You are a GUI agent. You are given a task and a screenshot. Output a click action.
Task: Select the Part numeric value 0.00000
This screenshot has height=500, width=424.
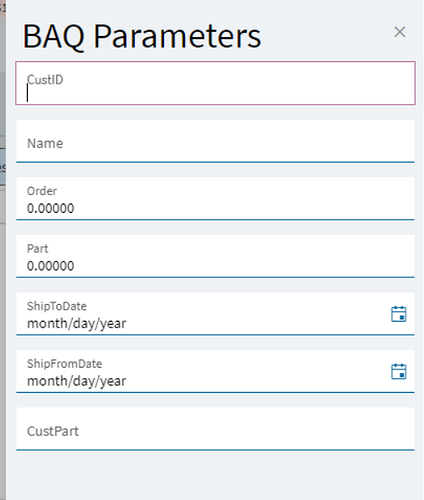point(50,266)
